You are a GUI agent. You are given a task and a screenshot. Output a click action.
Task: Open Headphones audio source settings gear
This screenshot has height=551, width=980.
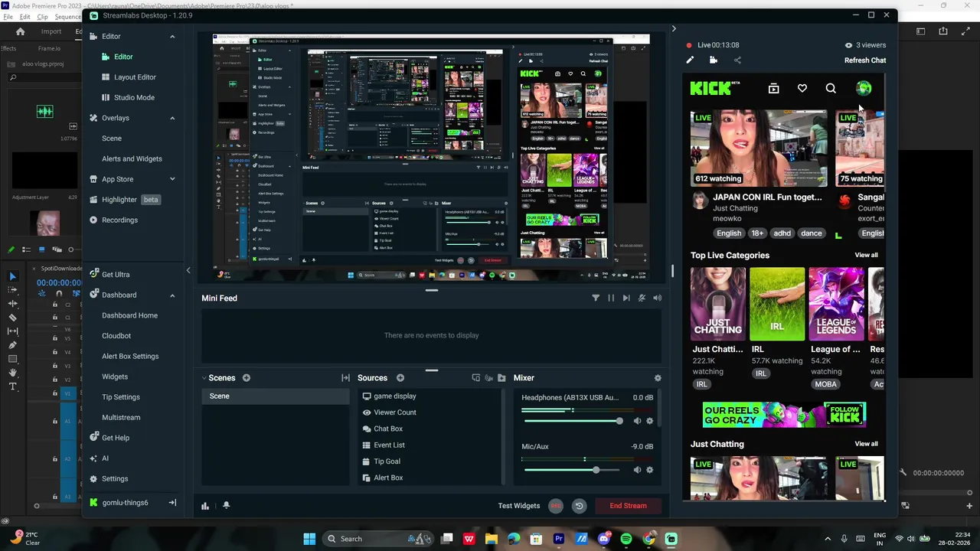[x=650, y=421]
